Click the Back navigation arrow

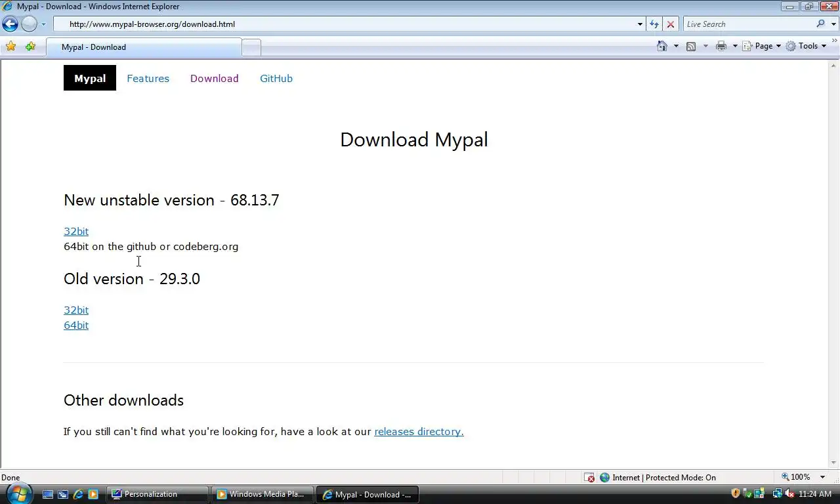[10, 24]
